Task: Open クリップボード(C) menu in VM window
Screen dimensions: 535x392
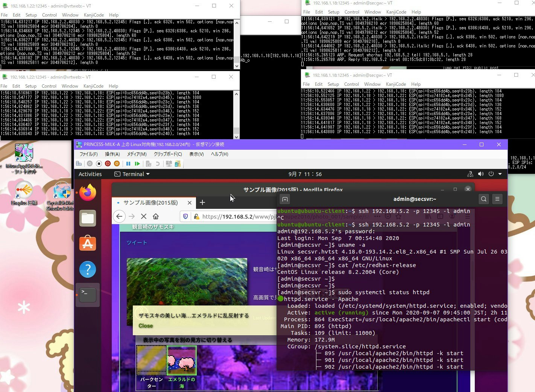Action: pos(168,154)
